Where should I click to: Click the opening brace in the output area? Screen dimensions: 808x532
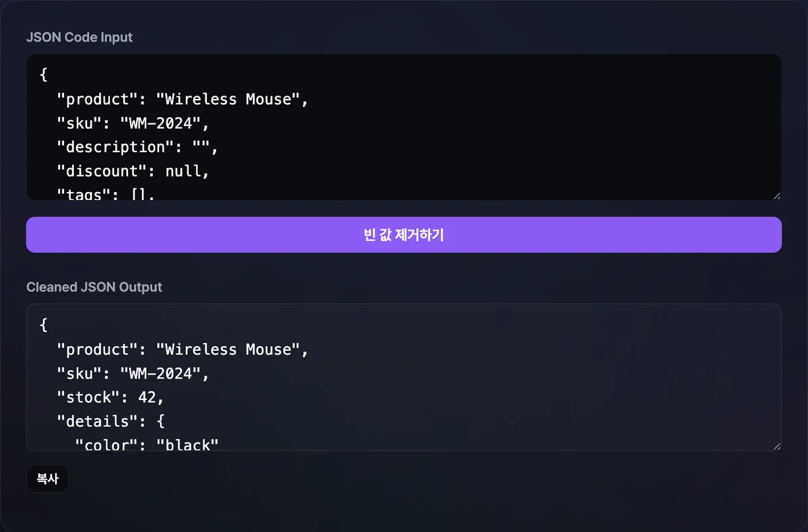(44, 325)
